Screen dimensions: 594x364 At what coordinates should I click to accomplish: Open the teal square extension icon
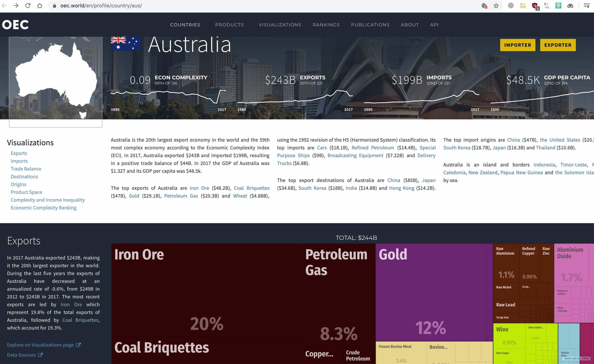coord(558,6)
